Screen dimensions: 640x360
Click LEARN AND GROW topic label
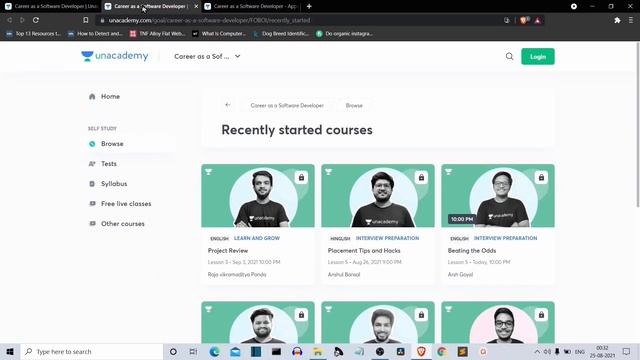(257, 238)
